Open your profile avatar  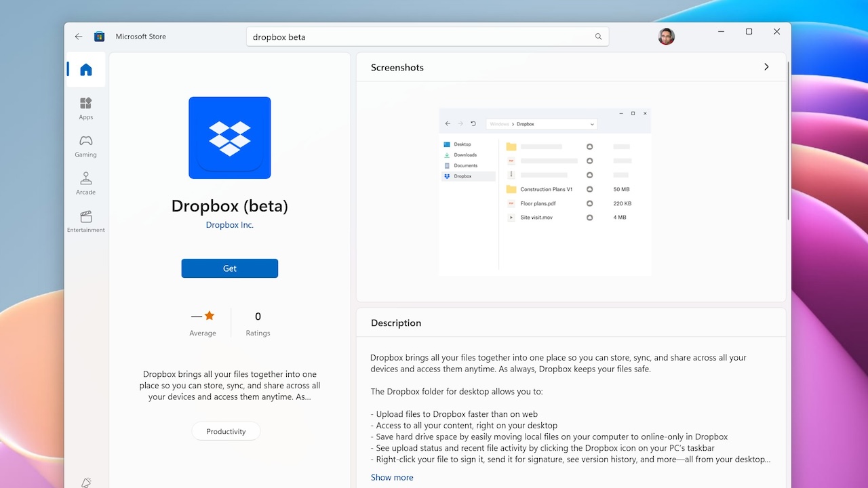pyautogui.click(x=666, y=37)
